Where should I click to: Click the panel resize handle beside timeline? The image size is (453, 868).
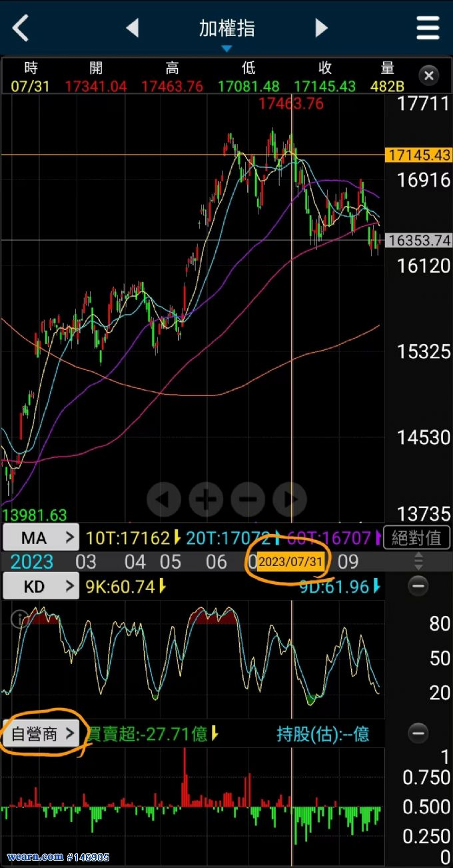418,561
